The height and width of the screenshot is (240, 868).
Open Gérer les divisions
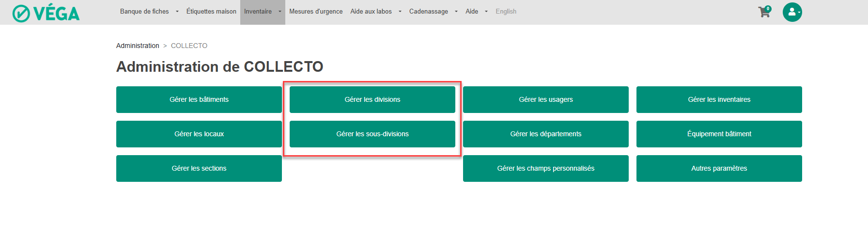point(372,99)
